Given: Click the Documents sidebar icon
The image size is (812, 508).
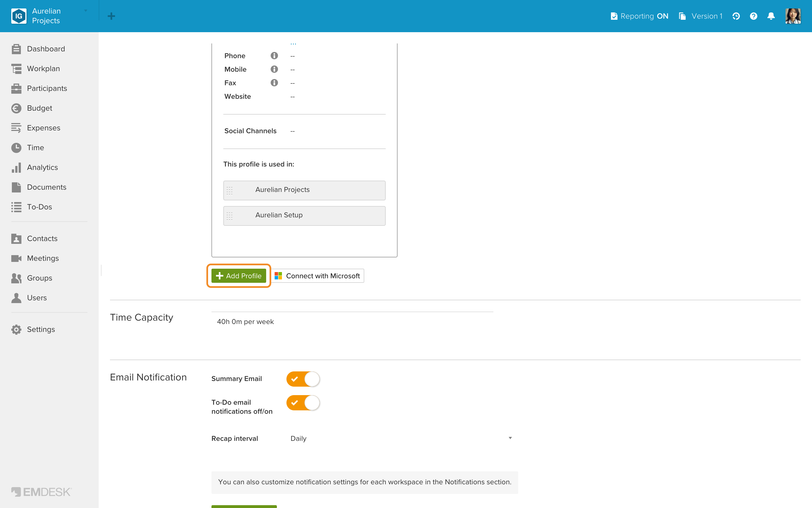Looking at the screenshot, I should pos(16,187).
